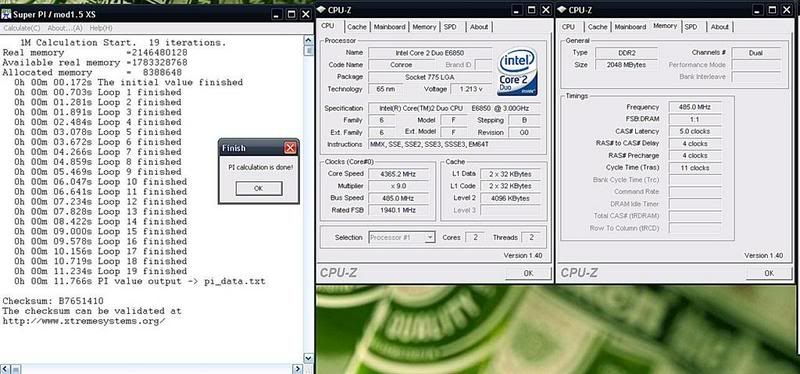Click OK button in first CPU-Z window
This screenshot has height=374, width=800.
(x=529, y=273)
